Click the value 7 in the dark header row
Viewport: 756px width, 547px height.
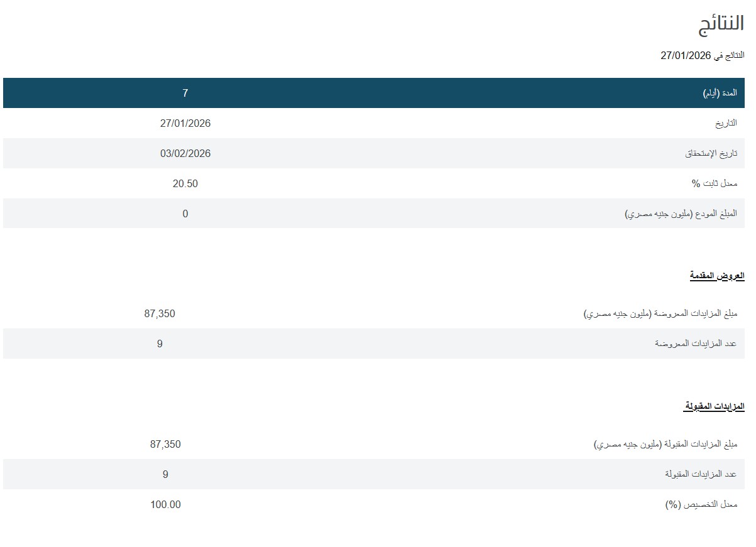[185, 94]
